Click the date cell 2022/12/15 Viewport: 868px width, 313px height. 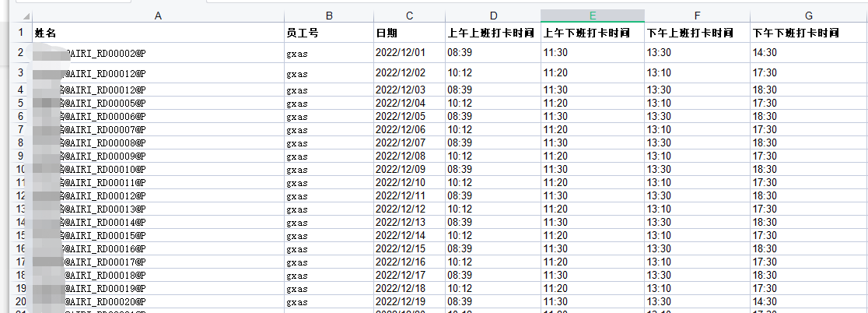410,248
